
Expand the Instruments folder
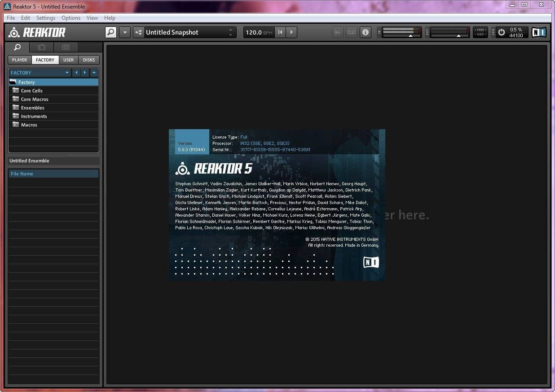16,116
